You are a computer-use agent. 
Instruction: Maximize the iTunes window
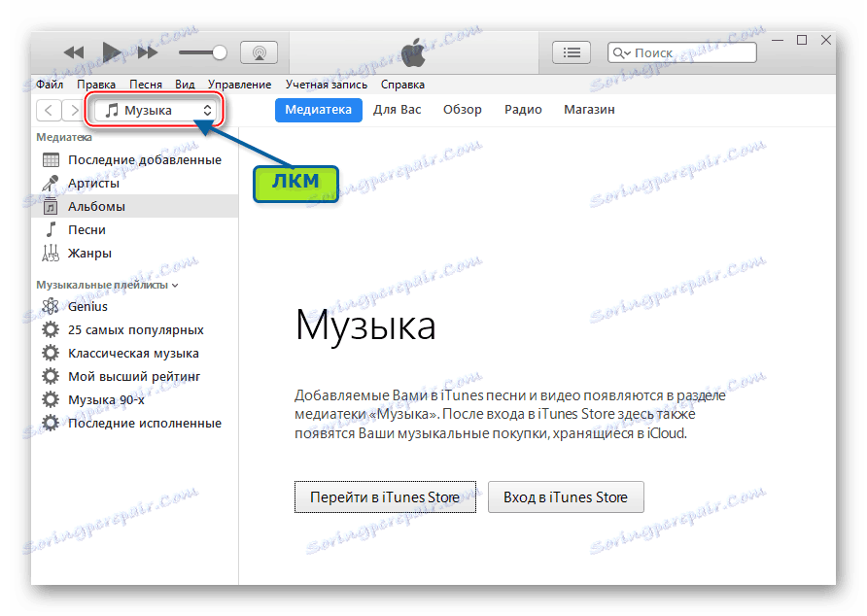(x=802, y=41)
